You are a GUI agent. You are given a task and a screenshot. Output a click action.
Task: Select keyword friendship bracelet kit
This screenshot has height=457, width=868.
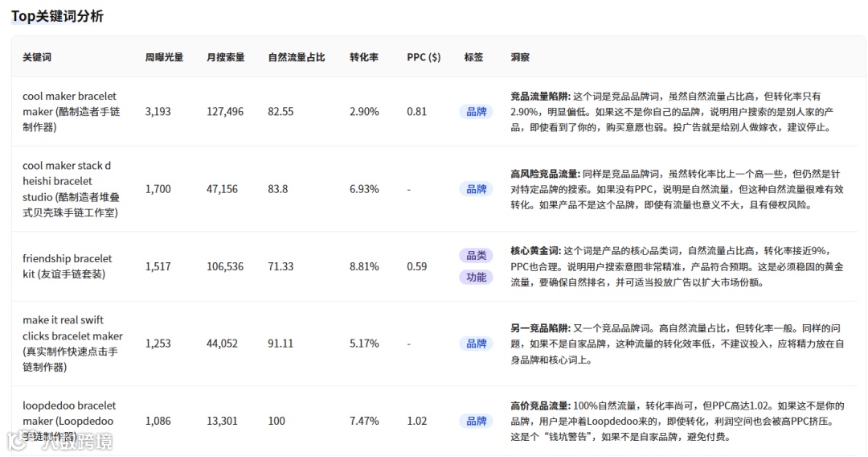coord(67,266)
